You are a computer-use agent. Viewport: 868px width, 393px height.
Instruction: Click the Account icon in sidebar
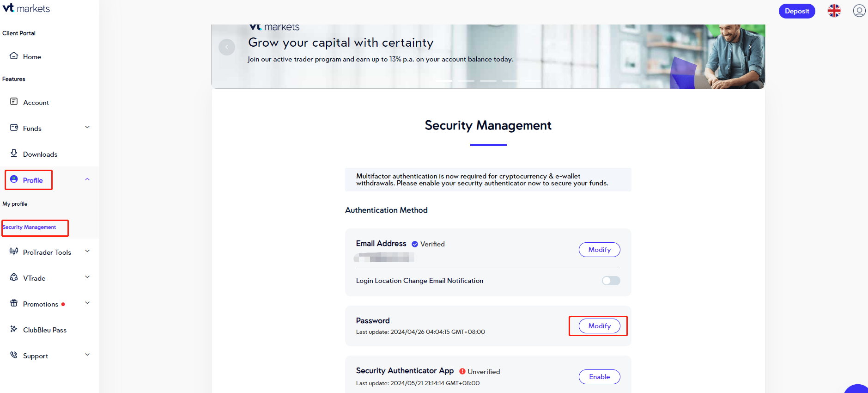coord(14,102)
